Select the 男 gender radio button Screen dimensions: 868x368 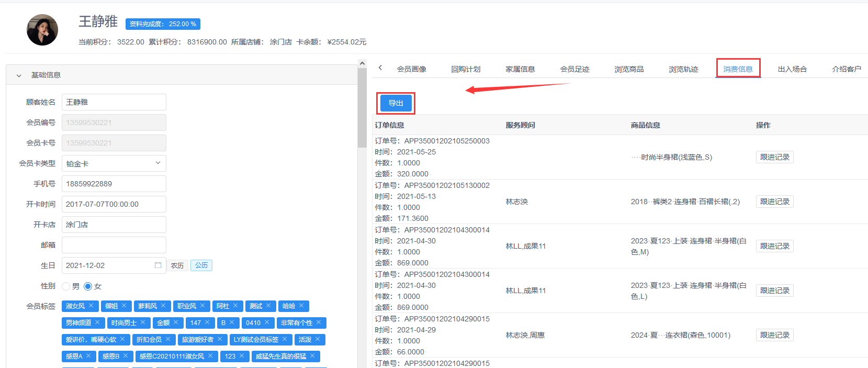coord(66,286)
